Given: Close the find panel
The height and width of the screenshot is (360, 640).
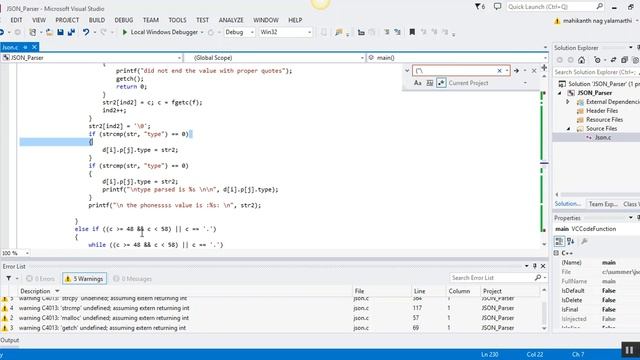Looking at the screenshot, I should click(x=534, y=71).
